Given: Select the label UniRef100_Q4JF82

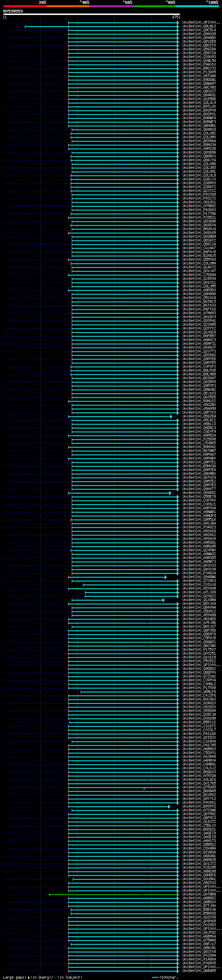Looking at the screenshot, I should coord(199,932).
